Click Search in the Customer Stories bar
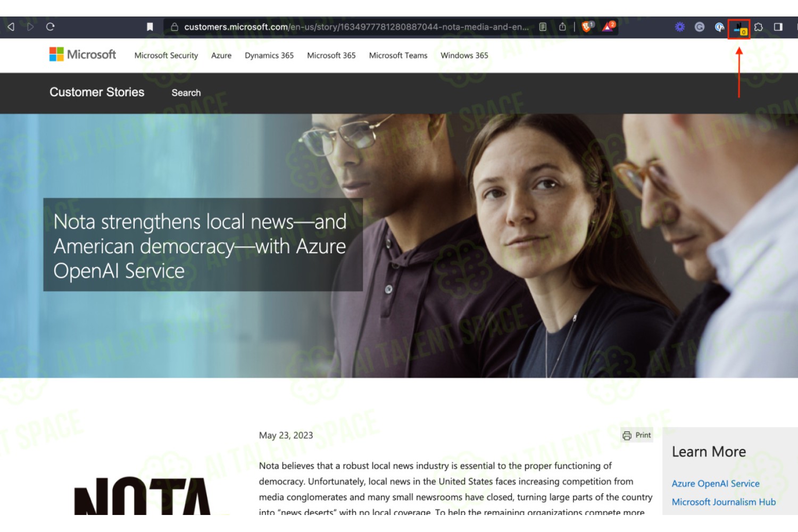The height and width of the screenshot is (532, 798). 186,93
